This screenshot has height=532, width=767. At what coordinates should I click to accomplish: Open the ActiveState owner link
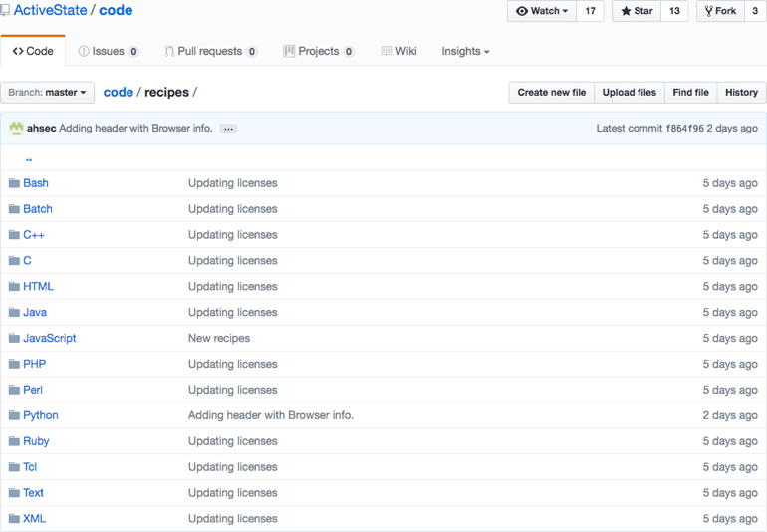point(50,10)
